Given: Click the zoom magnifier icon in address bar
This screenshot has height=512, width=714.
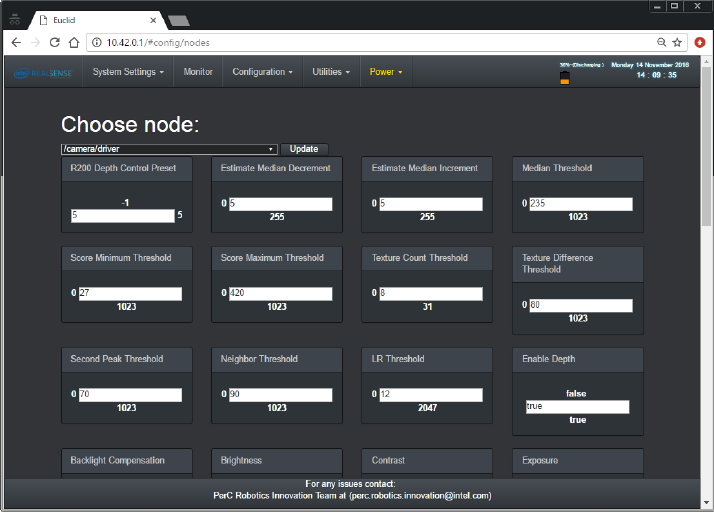Looking at the screenshot, I should tap(662, 42).
